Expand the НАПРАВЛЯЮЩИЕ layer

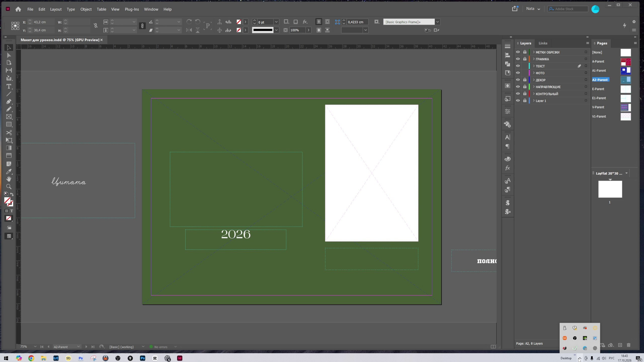click(x=534, y=87)
